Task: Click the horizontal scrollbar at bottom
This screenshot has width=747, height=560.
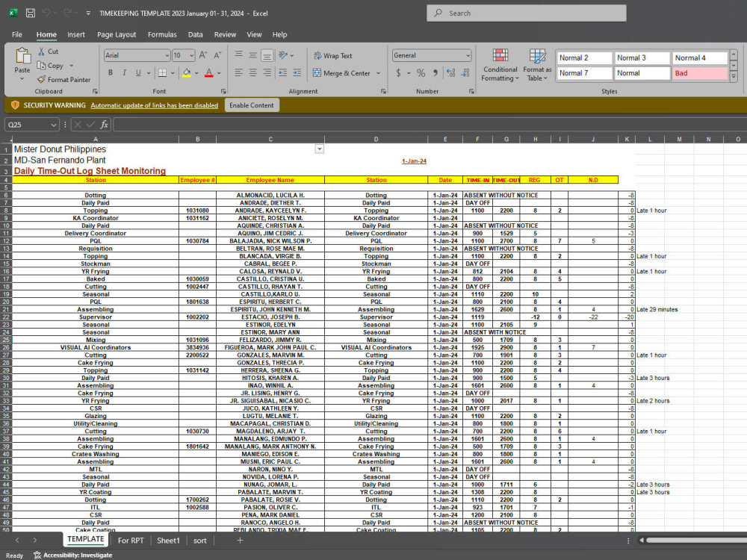Action: pyautogui.click(x=696, y=540)
